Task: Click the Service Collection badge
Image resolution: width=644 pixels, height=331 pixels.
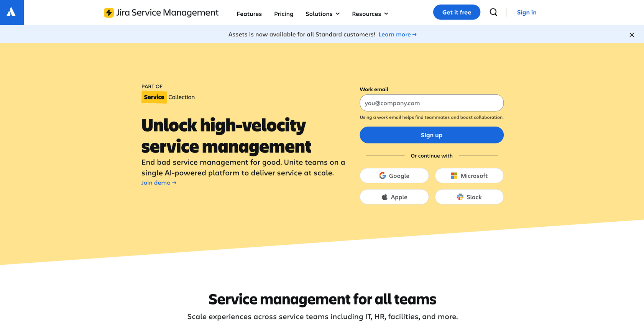Action: 168,97
